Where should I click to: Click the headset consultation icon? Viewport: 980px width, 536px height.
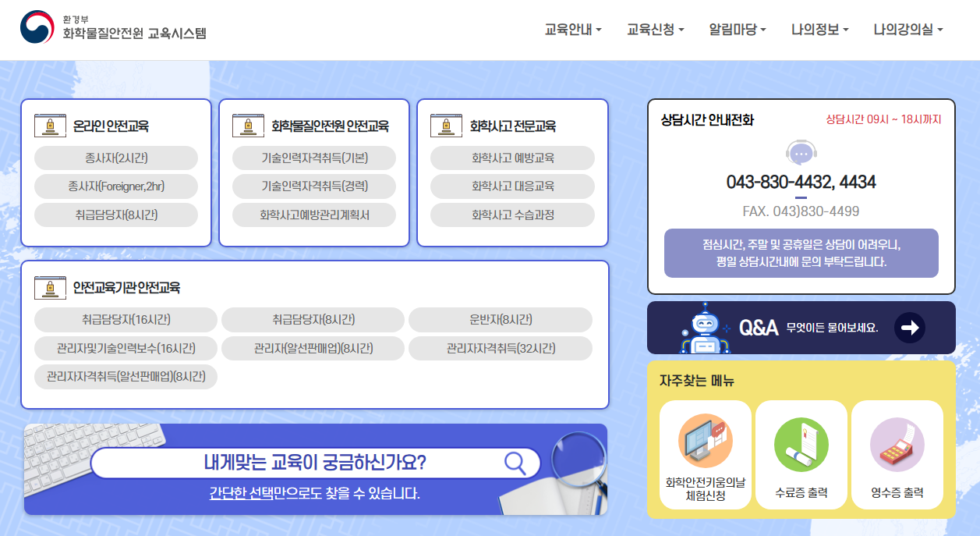click(x=801, y=153)
